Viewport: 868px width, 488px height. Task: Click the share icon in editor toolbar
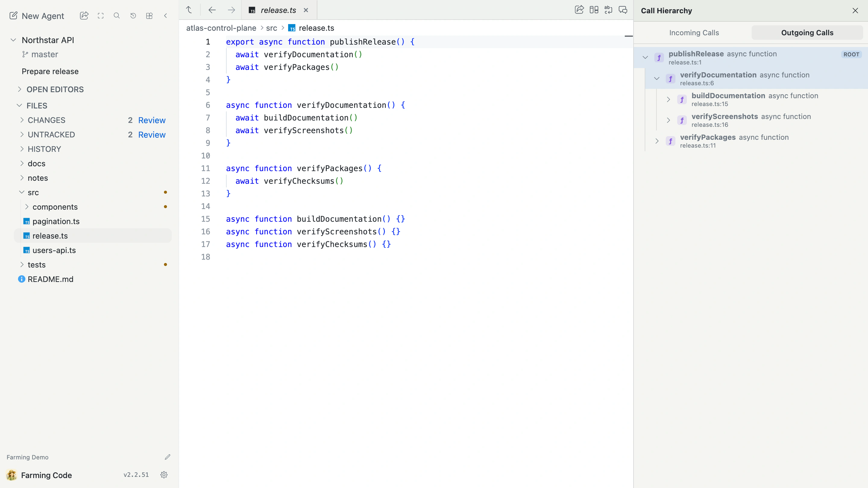click(x=579, y=10)
